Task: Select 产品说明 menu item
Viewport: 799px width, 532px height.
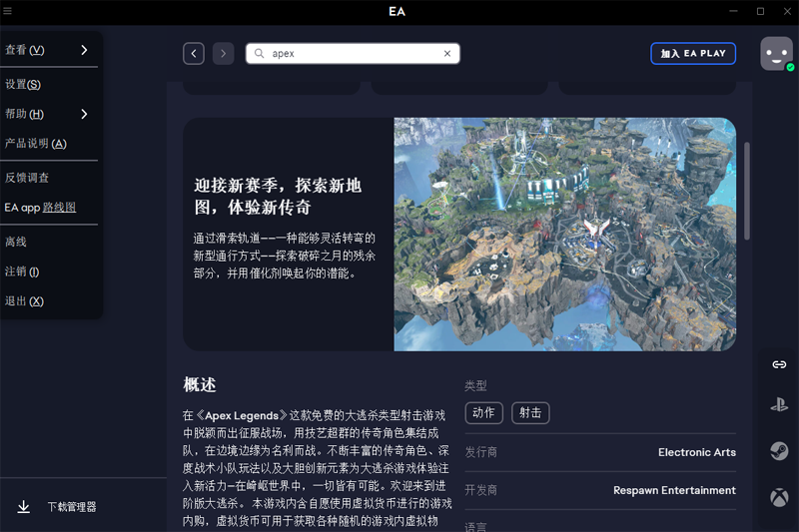Action: [x=35, y=144]
